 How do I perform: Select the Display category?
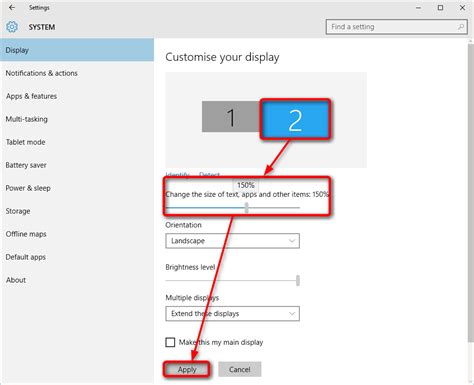coord(77,50)
